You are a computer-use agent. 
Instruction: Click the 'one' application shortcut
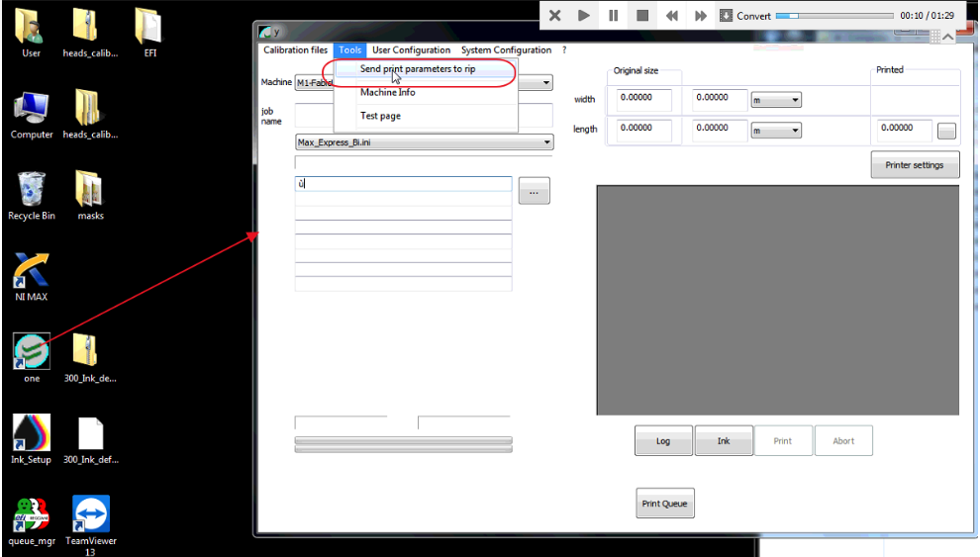coord(32,351)
